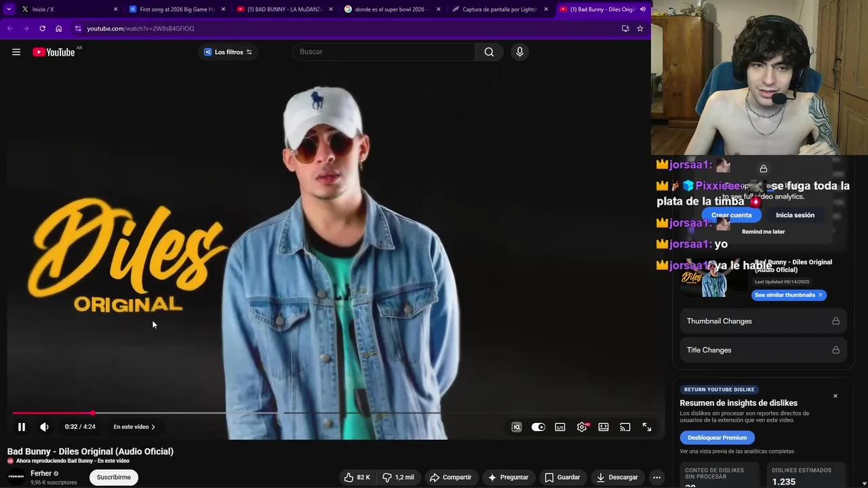Close the 'Inicio / X' browser tab
The width and height of the screenshot is (868, 488).
[115, 9]
